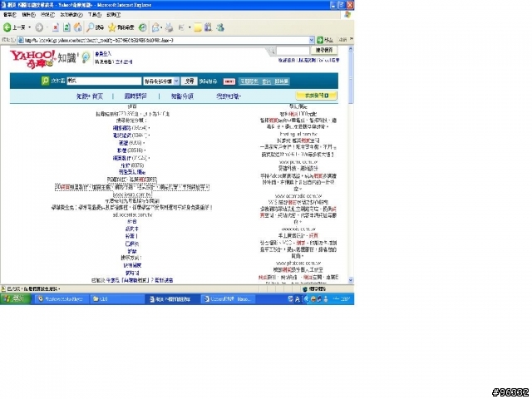
Task: Click the 知識分類 navigation tab
Action: point(182,96)
